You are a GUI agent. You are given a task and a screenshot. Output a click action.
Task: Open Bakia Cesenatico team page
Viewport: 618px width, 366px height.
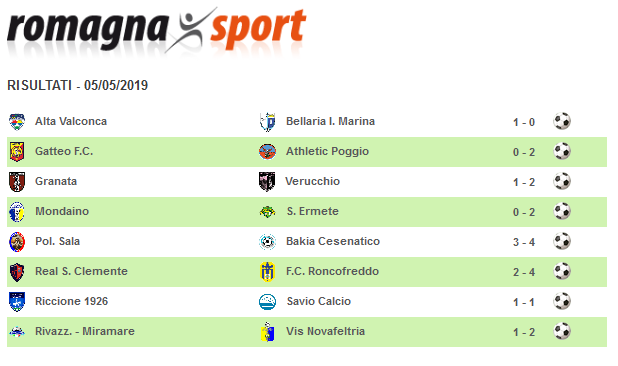(333, 241)
